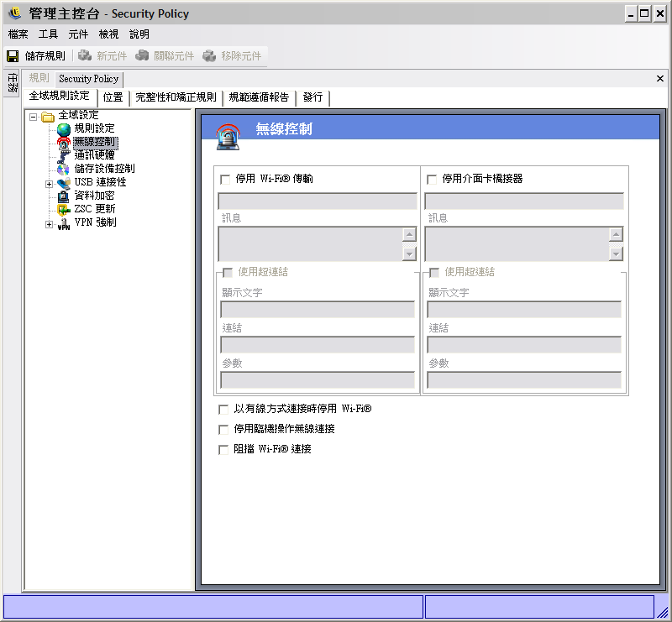The image size is (672, 622).
Task: Expand the VPN 強制 tree node
Action: click(49, 224)
